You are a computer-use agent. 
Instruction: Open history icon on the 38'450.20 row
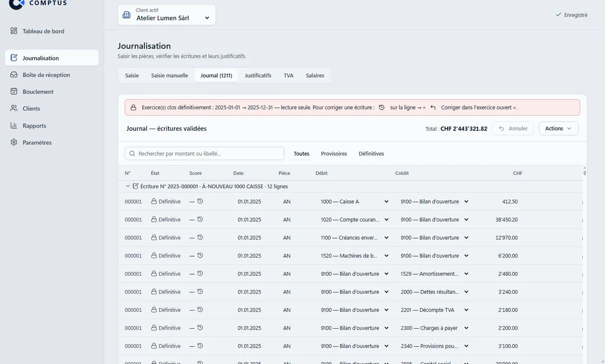pyautogui.click(x=200, y=219)
